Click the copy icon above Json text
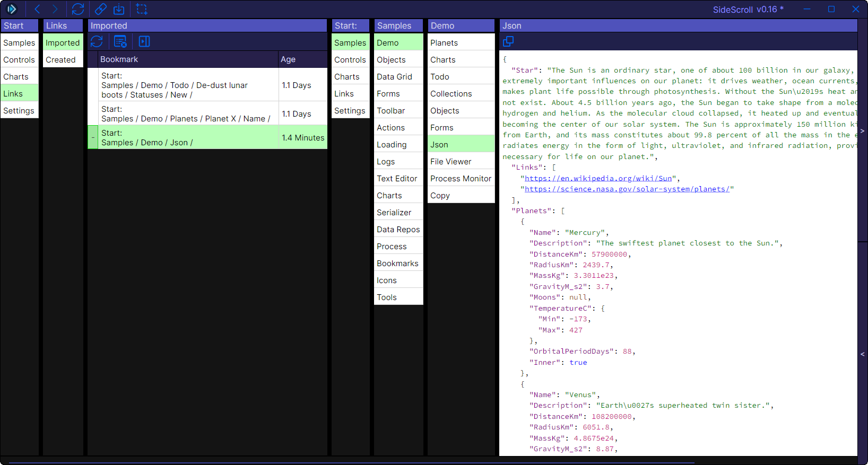This screenshot has height=465, width=868. [x=508, y=41]
